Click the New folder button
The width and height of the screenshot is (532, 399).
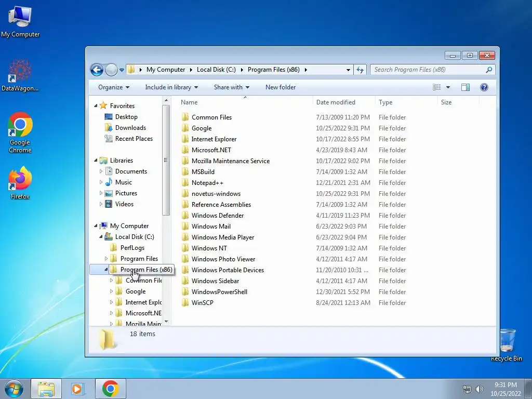click(x=280, y=87)
